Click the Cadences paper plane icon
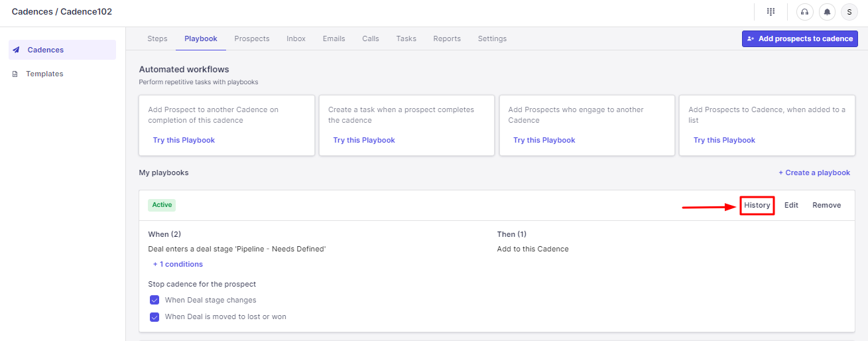The width and height of the screenshot is (868, 341). 16,50
